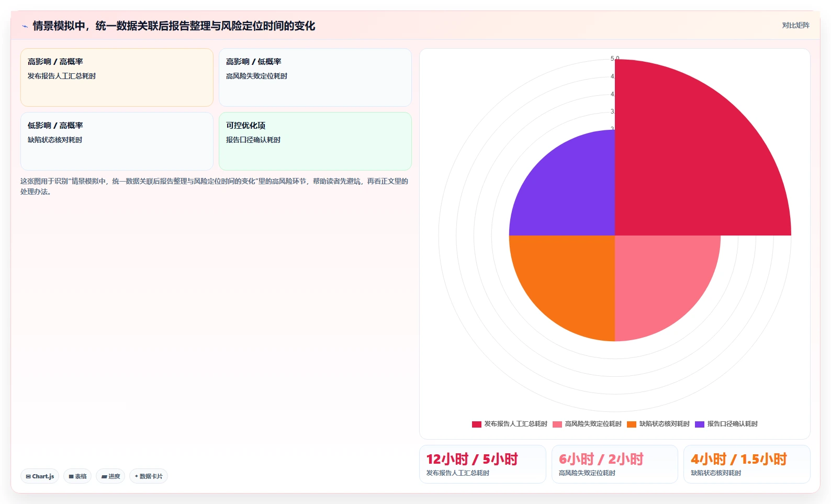Viewport: 831px width, 504px height.
Task: Click the small icon before the title
Action: point(25,26)
